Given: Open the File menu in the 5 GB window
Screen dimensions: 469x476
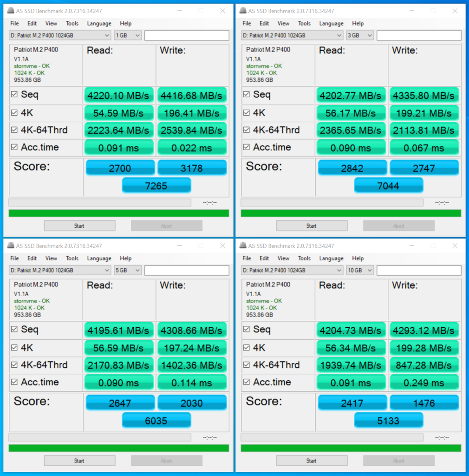Looking at the screenshot, I should (x=14, y=258).
